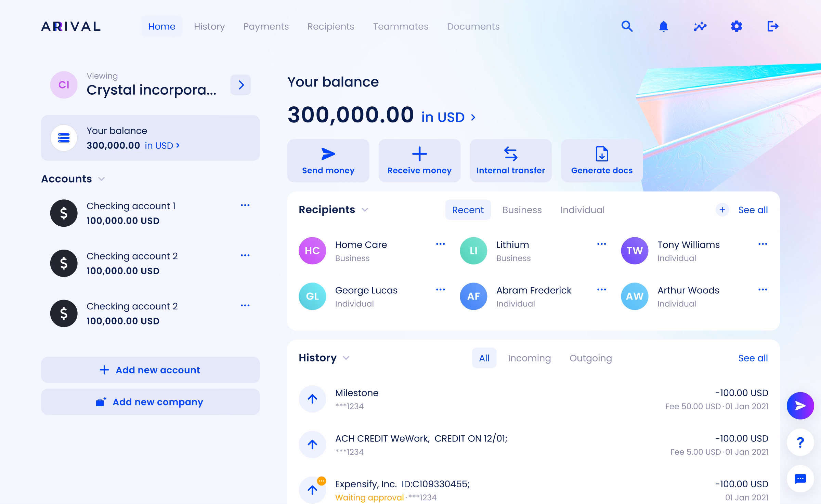Click the large 'in USD' currency selector
Screen dimensions: 821x504
[x=448, y=117]
